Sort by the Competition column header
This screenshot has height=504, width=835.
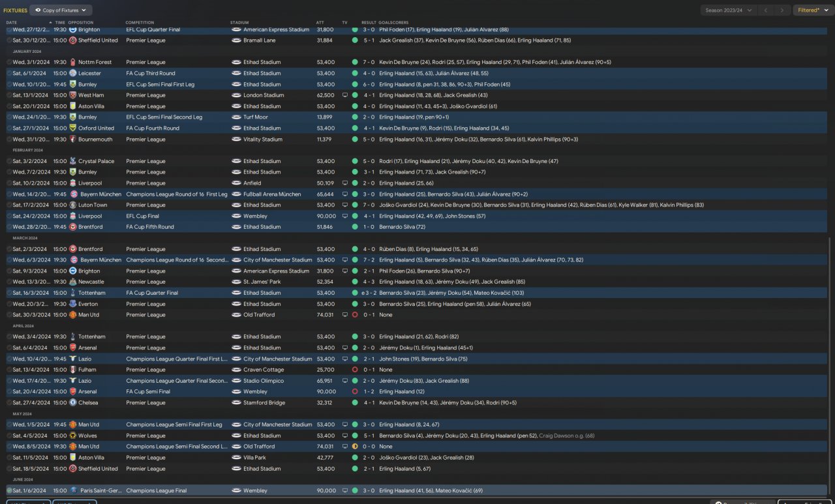[x=140, y=23]
